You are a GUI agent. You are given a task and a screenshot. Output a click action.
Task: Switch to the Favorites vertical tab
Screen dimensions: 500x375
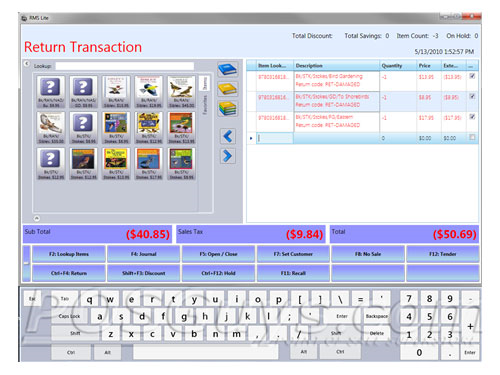(x=205, y=105)
